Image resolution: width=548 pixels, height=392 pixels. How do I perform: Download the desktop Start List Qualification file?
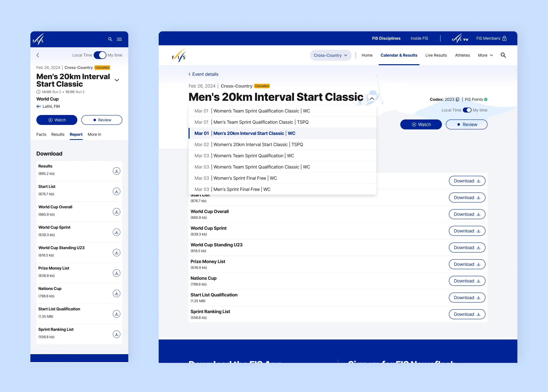coord(467,298)
